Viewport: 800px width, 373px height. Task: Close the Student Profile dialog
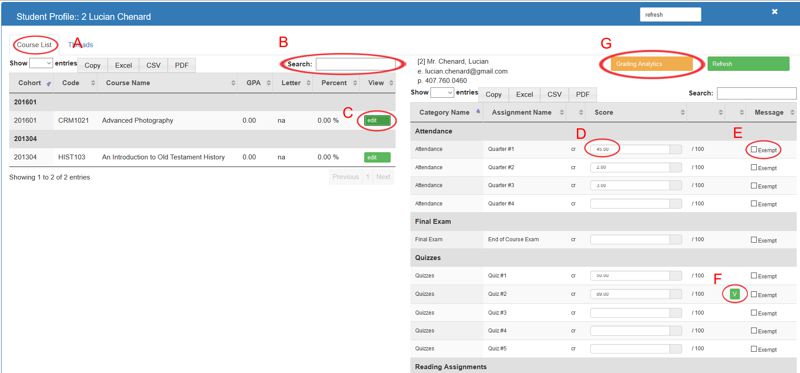(774, 12)
